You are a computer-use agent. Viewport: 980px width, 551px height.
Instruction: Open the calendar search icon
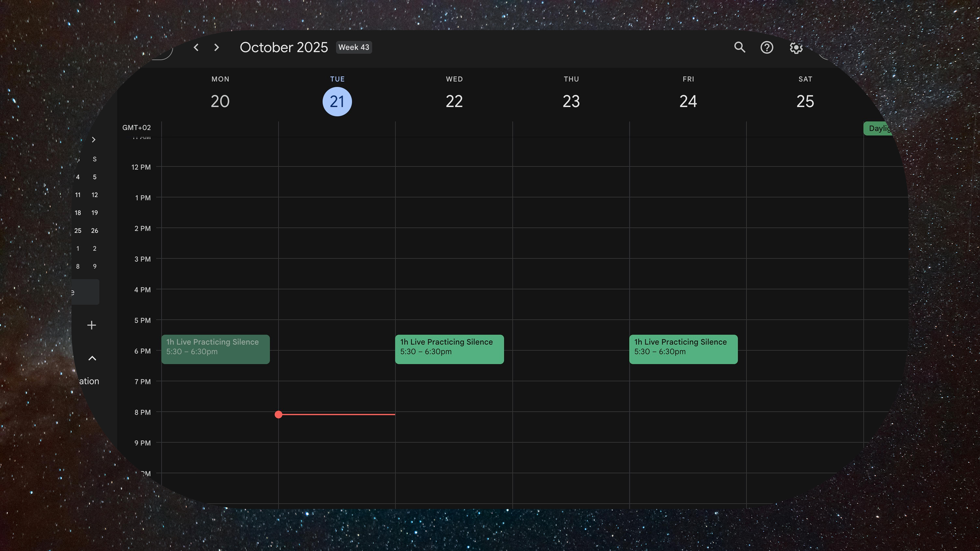[739, 48]
